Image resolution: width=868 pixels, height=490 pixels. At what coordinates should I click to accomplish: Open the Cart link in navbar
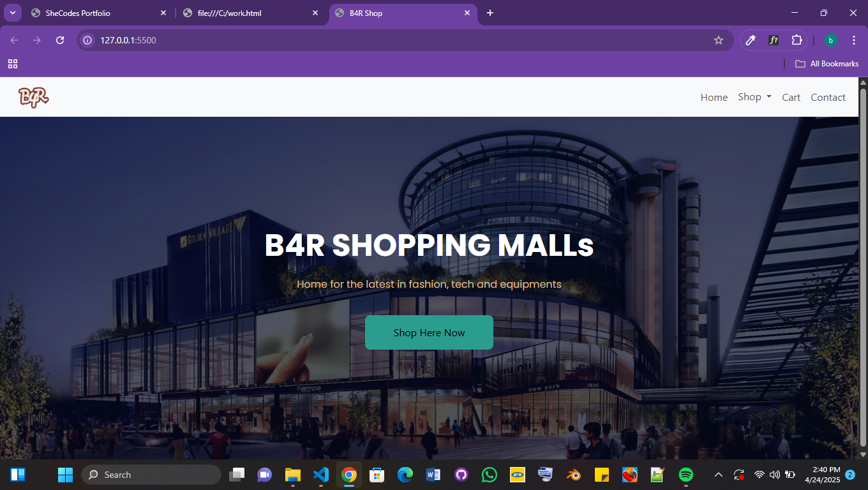point(791,97)
